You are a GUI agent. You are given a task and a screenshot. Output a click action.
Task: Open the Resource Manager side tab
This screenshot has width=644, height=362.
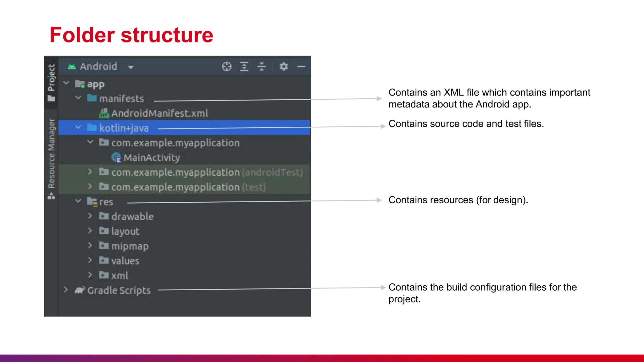click(51, 157)
